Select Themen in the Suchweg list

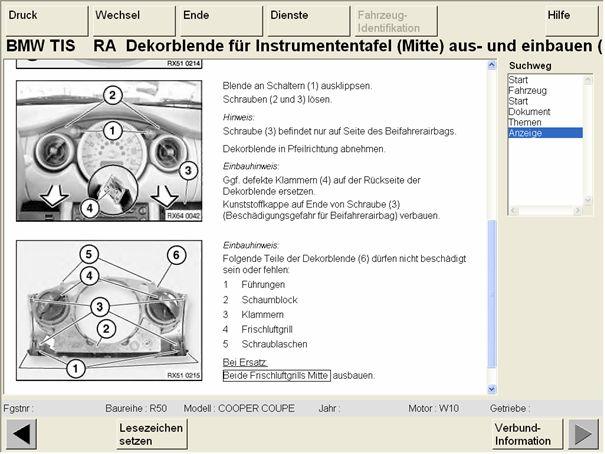tap(525, 122)
